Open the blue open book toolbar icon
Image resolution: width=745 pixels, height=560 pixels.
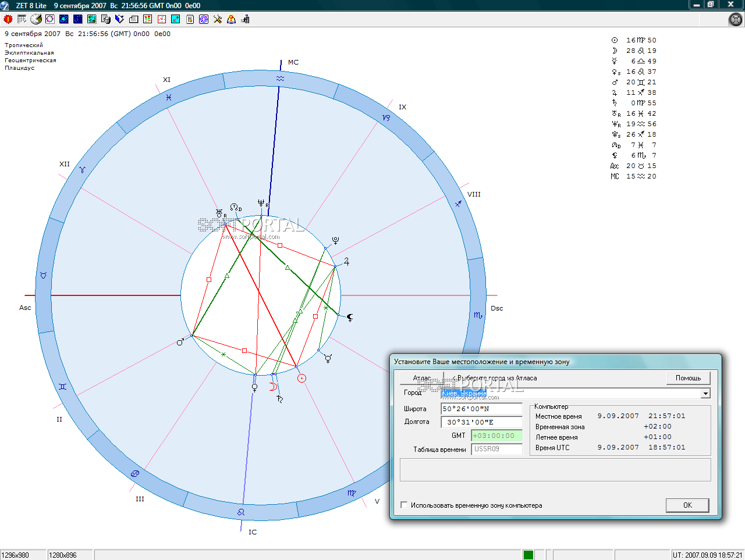[x=120, y=19]
